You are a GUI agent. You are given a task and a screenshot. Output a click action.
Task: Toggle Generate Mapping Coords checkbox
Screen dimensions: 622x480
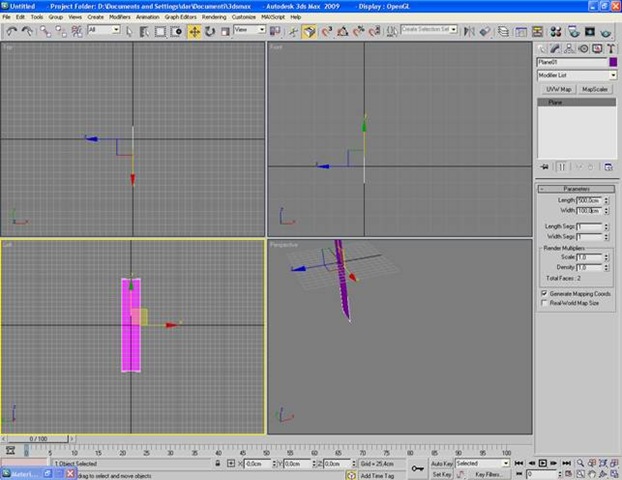pos(544,293)
